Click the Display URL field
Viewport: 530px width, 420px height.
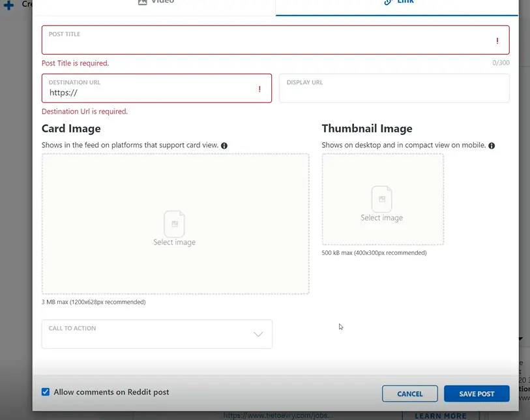pos(394,93)
